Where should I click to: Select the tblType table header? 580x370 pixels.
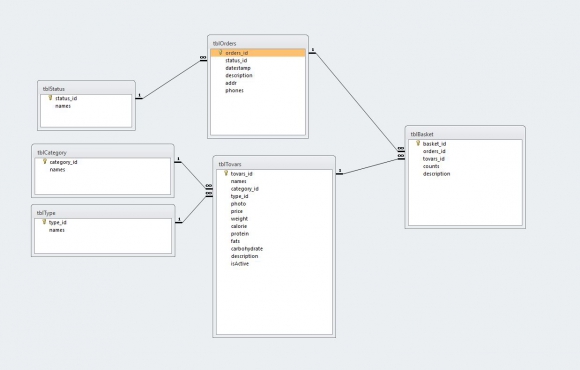(x=103, y=212)
